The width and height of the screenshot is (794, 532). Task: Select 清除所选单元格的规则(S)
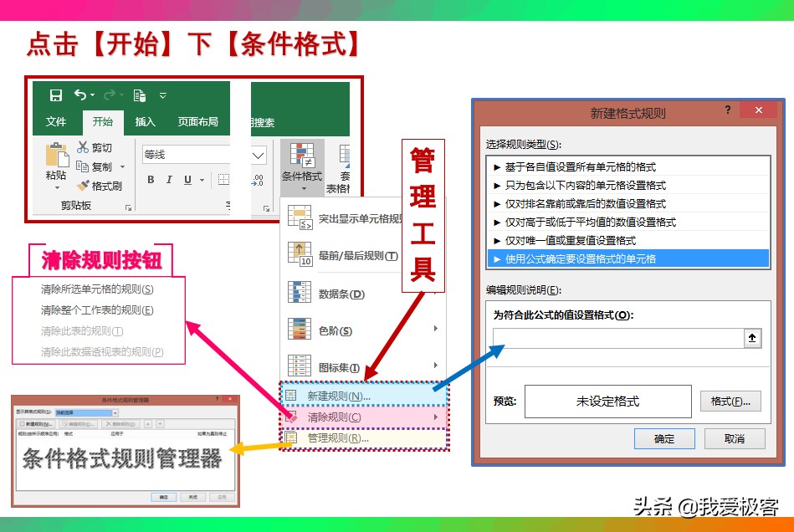[97, 289]
